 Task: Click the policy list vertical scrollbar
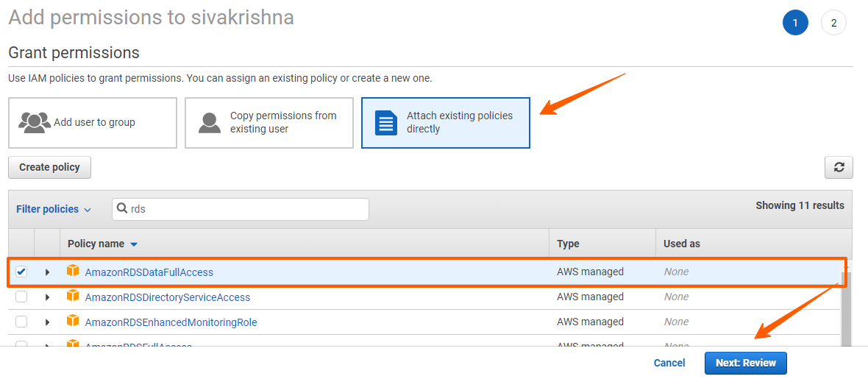pos(847,311)
